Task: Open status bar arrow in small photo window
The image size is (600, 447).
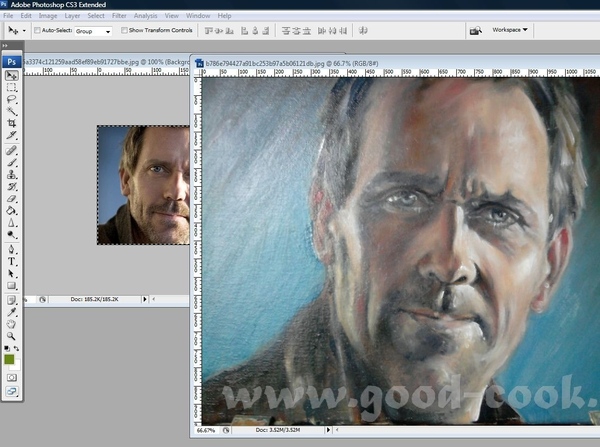Action: click(x=145, y=299)
